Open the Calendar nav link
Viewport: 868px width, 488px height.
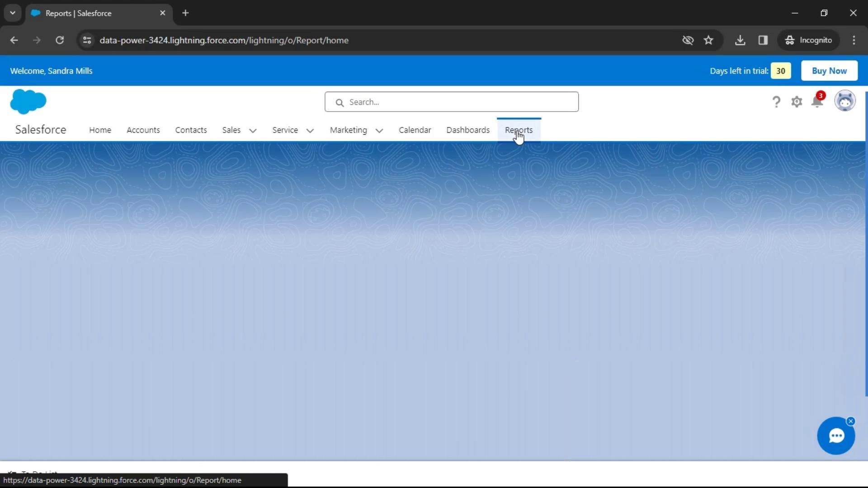(415, 130)
